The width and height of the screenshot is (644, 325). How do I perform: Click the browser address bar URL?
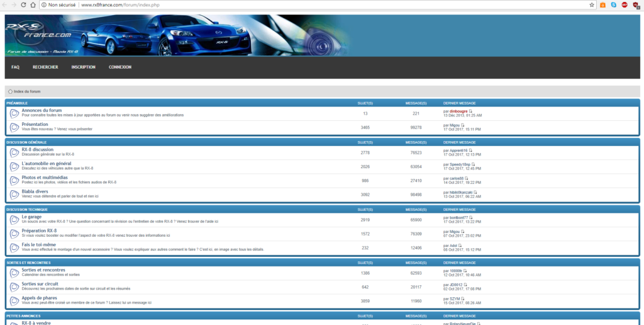tap(120, 5)
